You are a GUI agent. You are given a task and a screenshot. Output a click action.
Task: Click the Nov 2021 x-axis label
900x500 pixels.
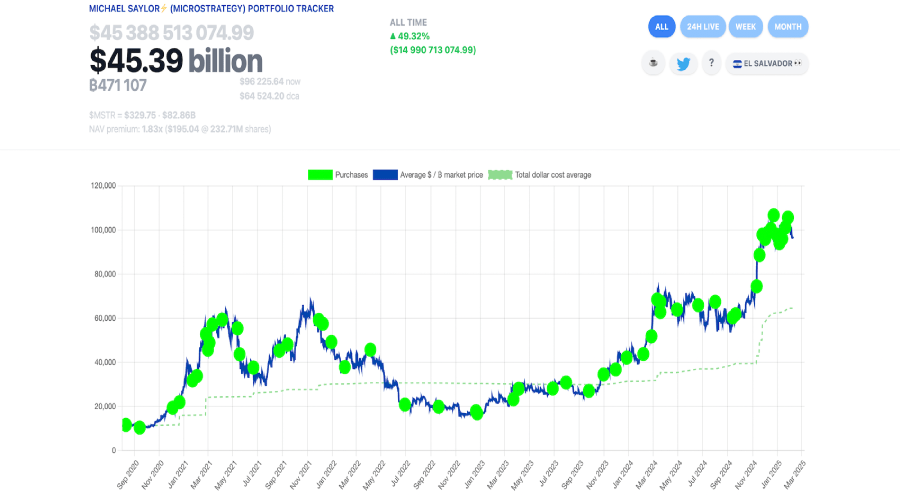click(301, 474)
